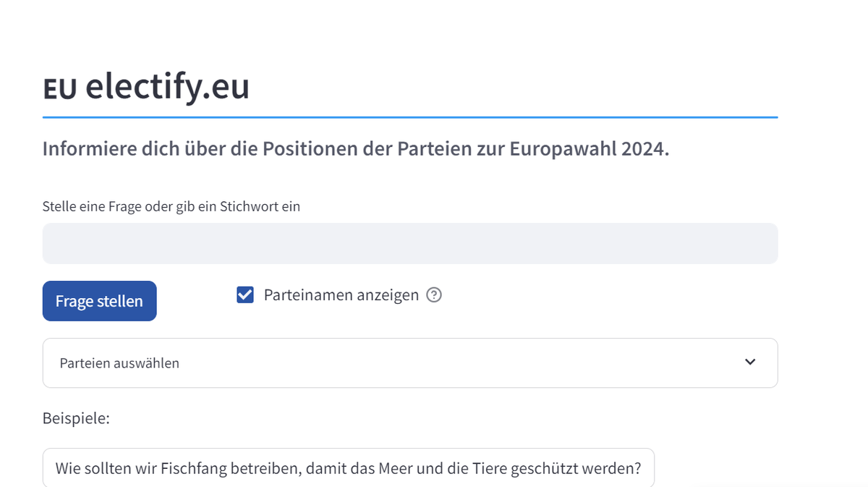Focus the question input field
Image resolution: width=868 pixels, height=487 pixels.
(410, 243)
